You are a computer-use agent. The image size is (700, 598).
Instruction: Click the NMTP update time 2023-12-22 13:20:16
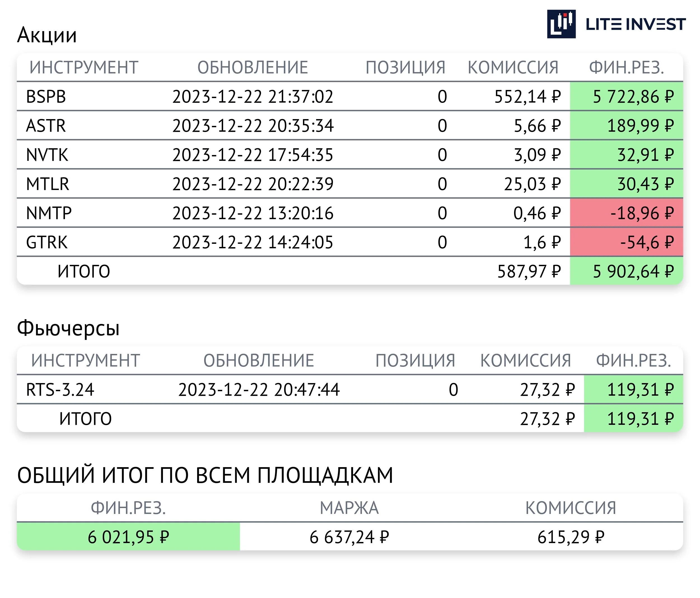coord(253,213)
